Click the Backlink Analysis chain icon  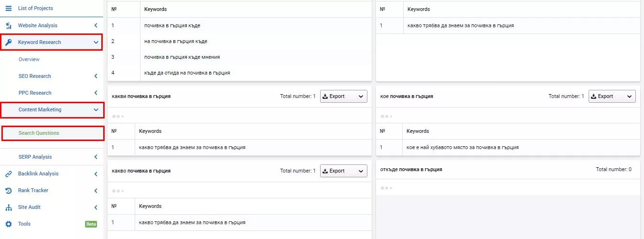8,174
